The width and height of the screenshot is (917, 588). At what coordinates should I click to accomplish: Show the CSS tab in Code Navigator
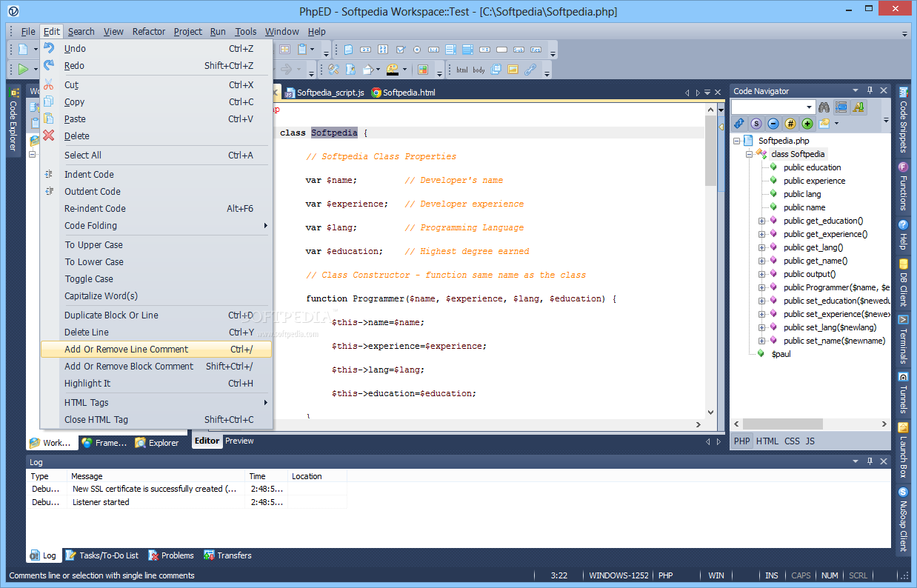[x=792, y=441]
